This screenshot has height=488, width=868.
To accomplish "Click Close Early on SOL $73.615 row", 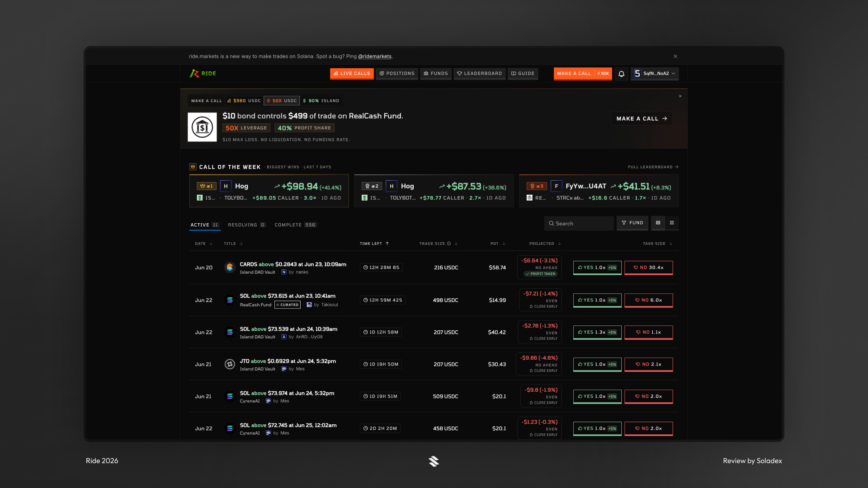I will (x=543, y=307).
